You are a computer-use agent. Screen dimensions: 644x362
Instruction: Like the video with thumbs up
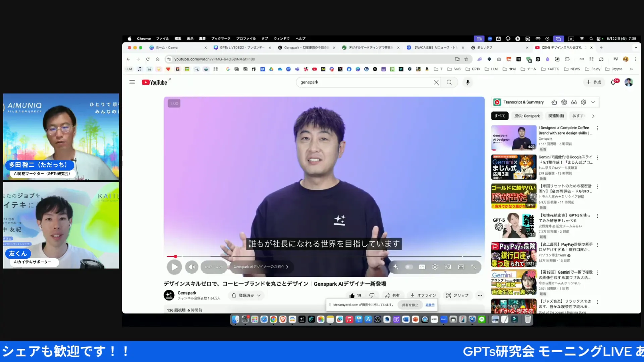355,295
